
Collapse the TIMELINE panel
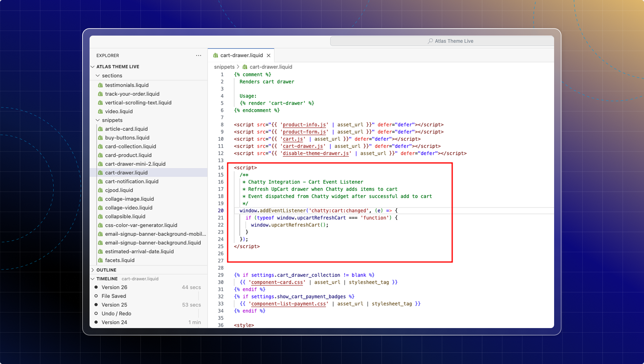coord(93,279)
